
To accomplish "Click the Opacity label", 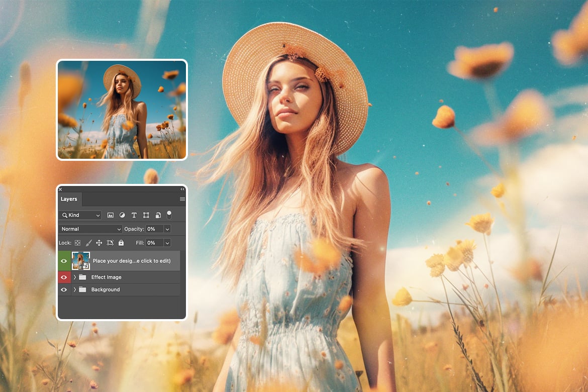I will (134, 229).
